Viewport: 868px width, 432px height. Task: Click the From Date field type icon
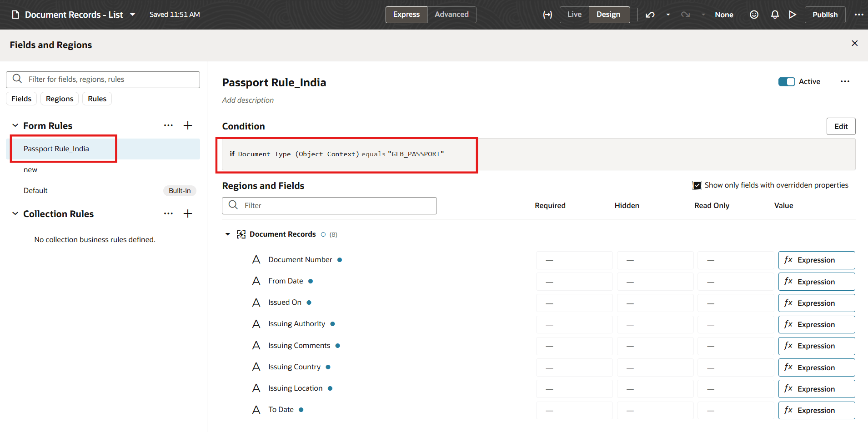coord(256,281)
